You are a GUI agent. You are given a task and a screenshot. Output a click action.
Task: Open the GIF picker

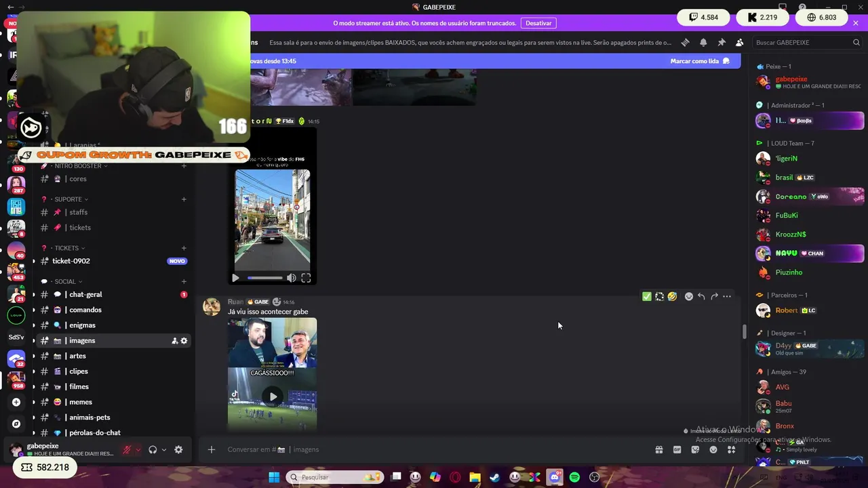point(677,449)
